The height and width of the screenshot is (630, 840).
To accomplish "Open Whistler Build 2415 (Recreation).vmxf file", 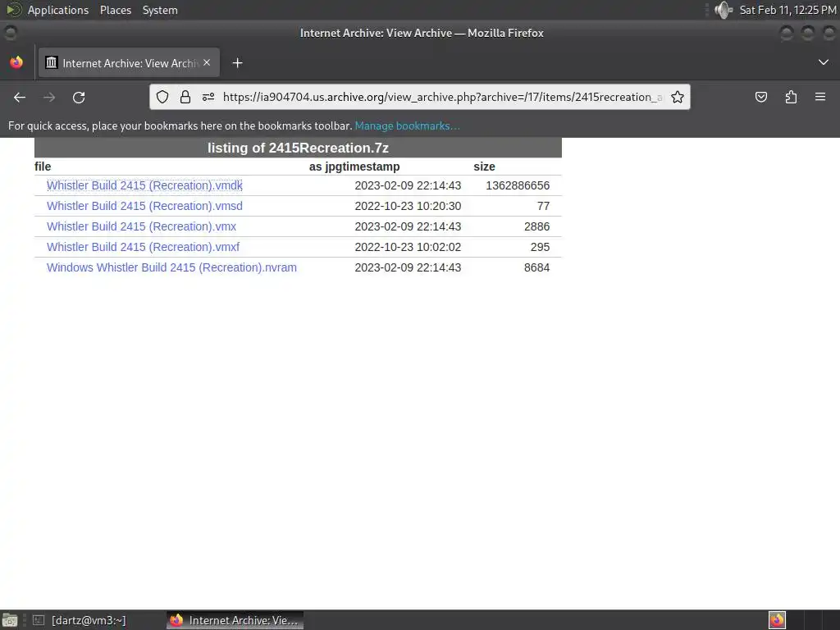I will [x=143, y=247].
